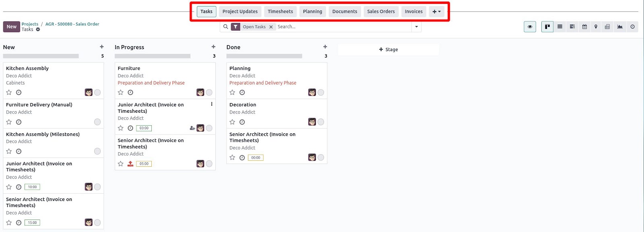
Task: Select the Tasks tab button
Action: tap(206, 12)
